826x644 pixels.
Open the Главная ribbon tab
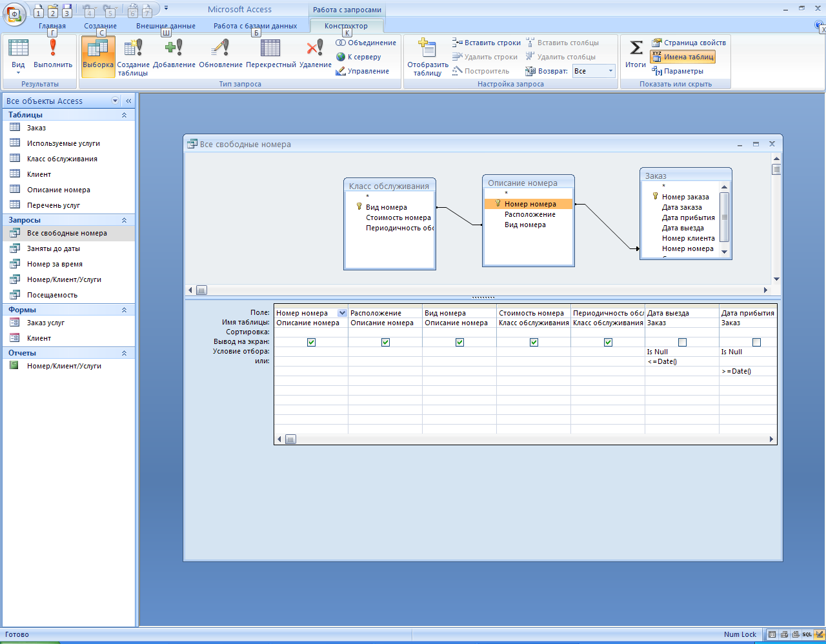(52, 26)
